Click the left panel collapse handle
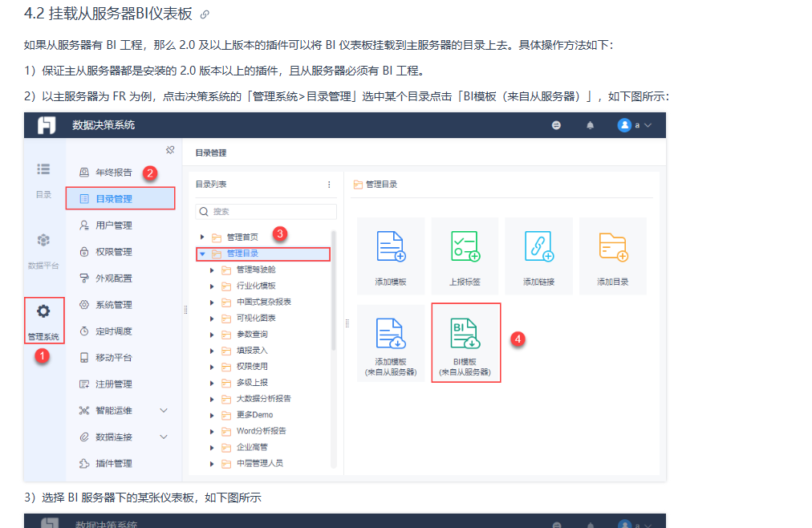812x528 pixels. click(x=185, y=310)
